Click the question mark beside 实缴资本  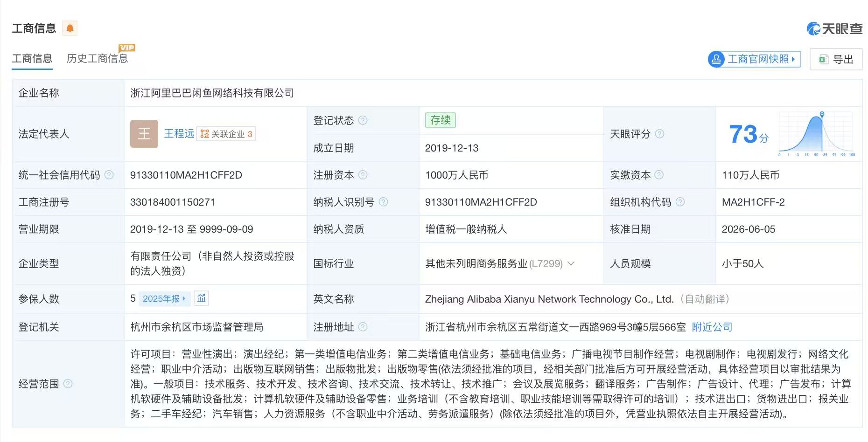pos(659,175)
